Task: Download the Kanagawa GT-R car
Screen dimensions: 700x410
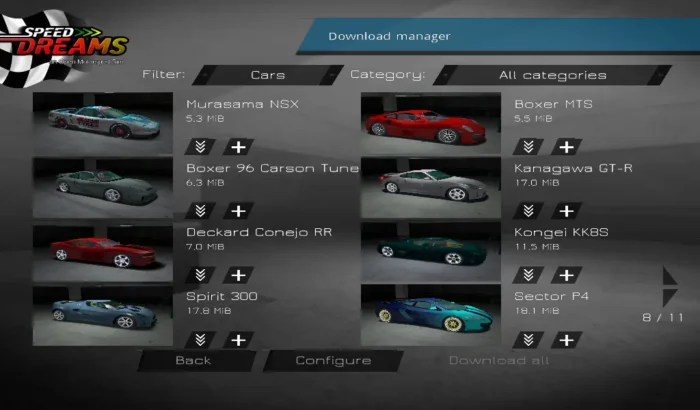Action: (529, 211)
